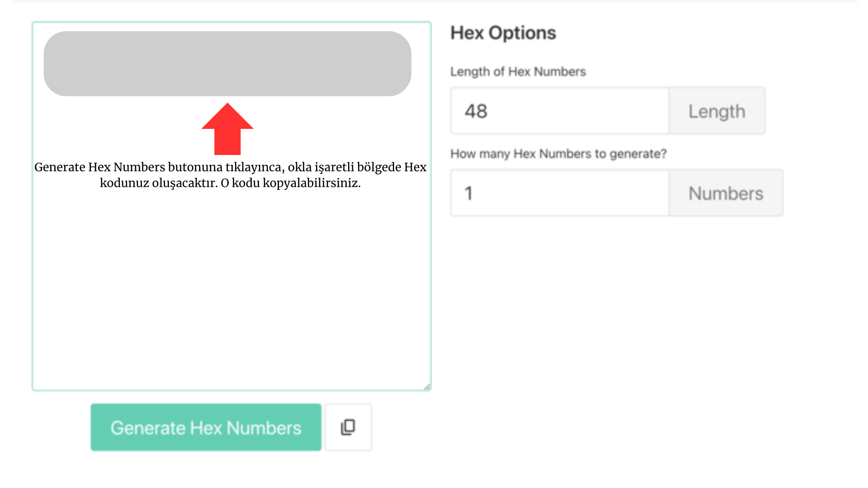Focus the hex count field showing 1
The height and width of the screenshot is (488, 868).
tap(559, 193)
